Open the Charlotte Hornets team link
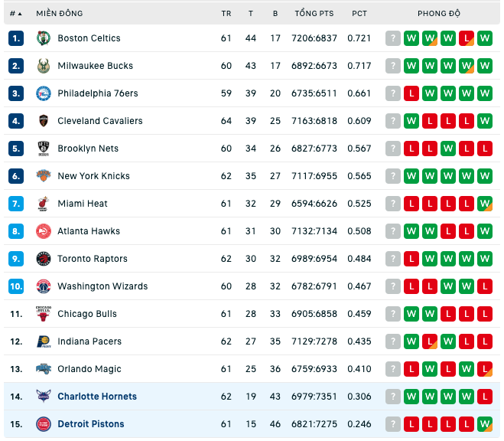Image resolution: width=504 pixels, height=441 pixels. point(97,397)
